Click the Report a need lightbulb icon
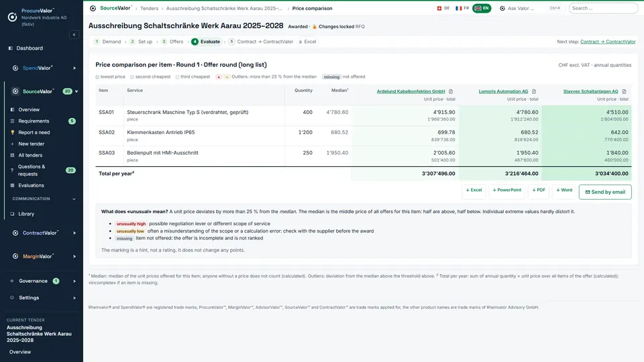The height and width of the screenshot is (362, 644). pyautogui.click(x=12, y=133)
